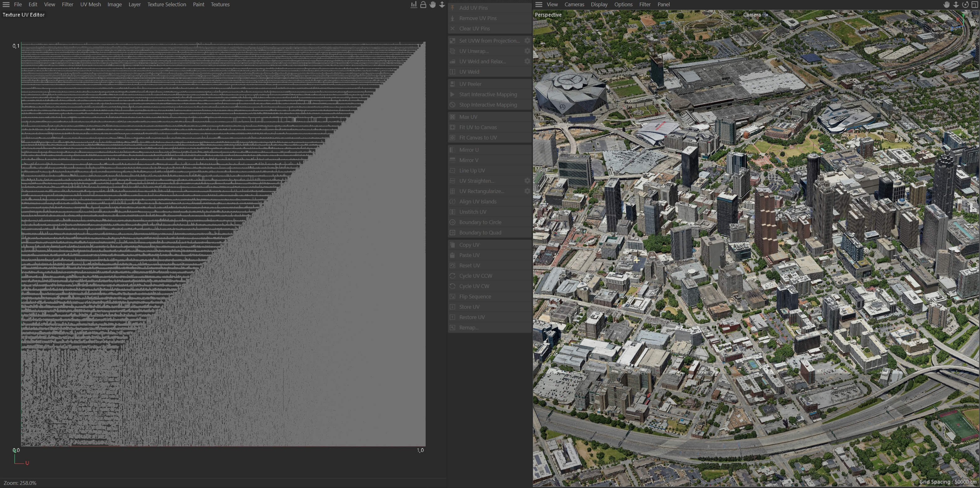Open the UV Mesh menu
This screenshot has height=488, width=980.
(91, 5)
